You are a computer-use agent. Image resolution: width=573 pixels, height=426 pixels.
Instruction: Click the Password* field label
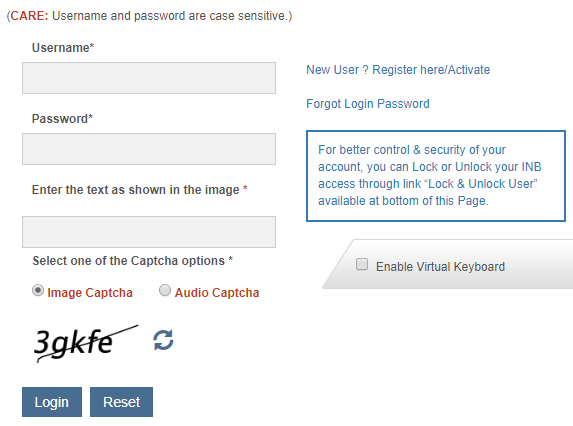click(x=62, y=119)
